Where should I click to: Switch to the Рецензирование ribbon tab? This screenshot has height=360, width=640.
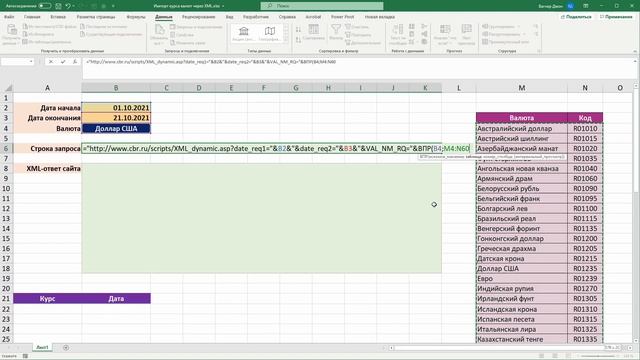coord(198,17)
